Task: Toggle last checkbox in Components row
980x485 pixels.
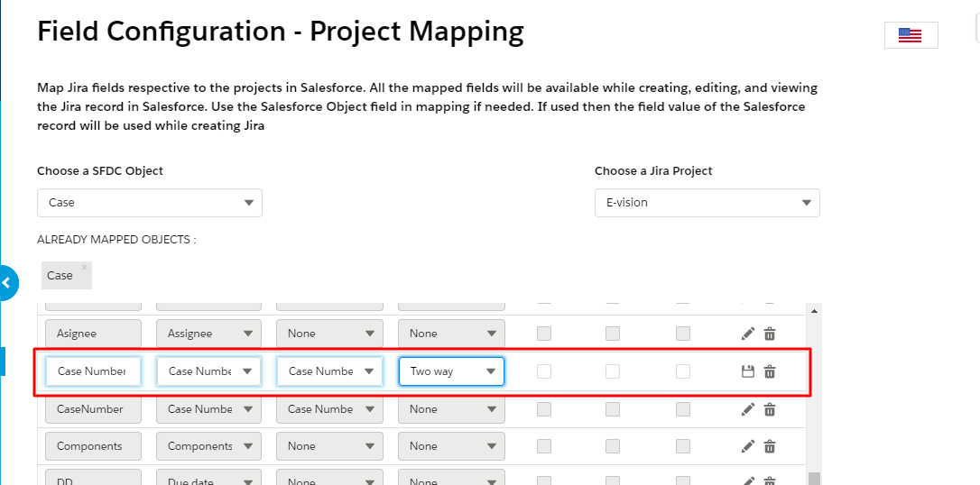Action: click(x=683, y=446)
